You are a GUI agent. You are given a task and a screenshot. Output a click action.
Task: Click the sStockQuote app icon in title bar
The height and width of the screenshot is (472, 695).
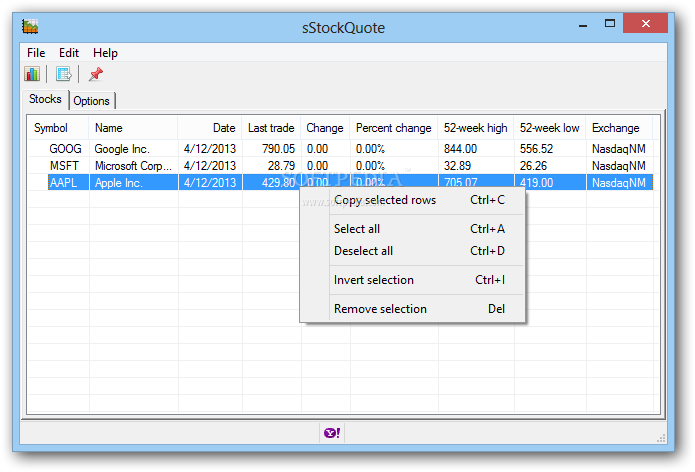point(30,27)
